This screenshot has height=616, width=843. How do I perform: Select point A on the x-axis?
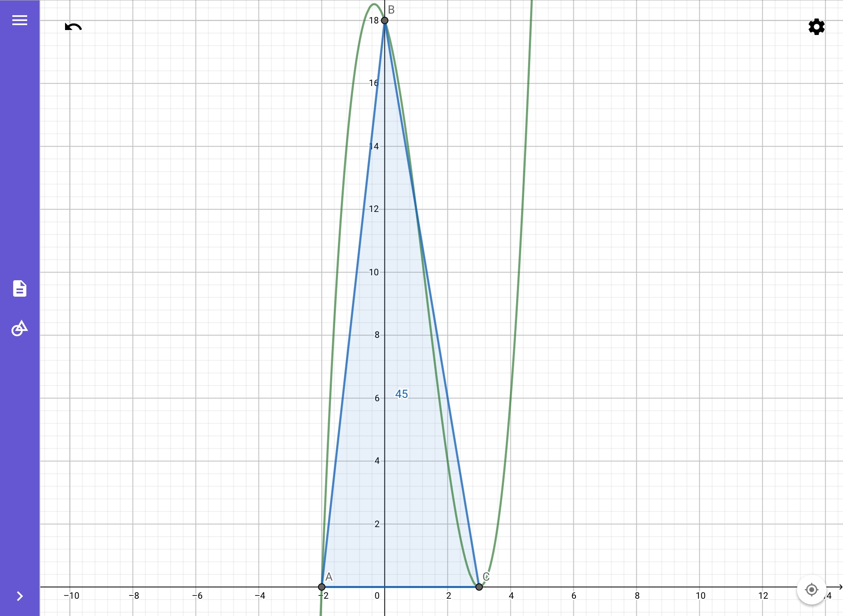tap(322, 587)
